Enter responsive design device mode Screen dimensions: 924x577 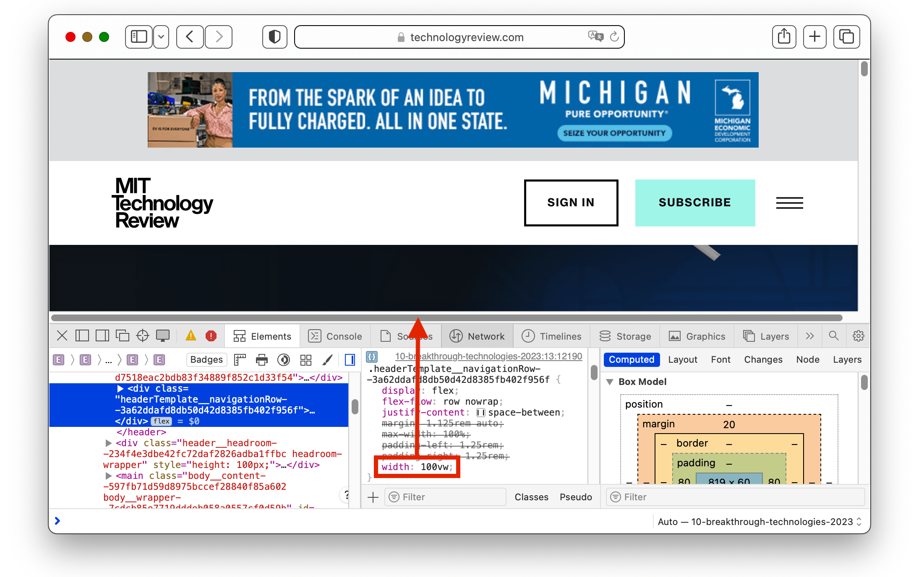(163, 335)
